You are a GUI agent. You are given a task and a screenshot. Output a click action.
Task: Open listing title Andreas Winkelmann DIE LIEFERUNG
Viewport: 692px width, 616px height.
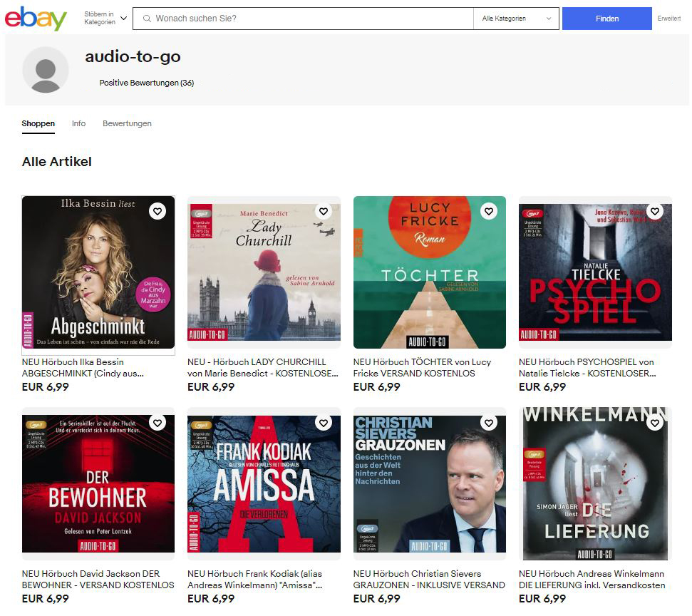click(592, 580)
